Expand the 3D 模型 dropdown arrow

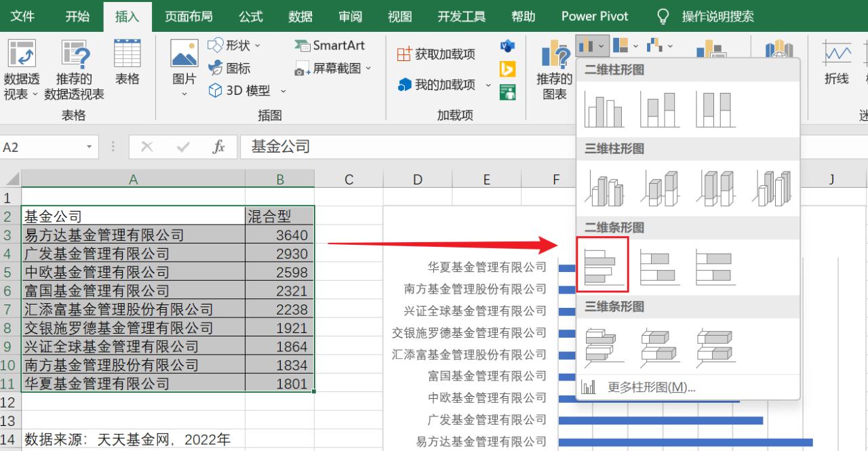tap(283, 90)
